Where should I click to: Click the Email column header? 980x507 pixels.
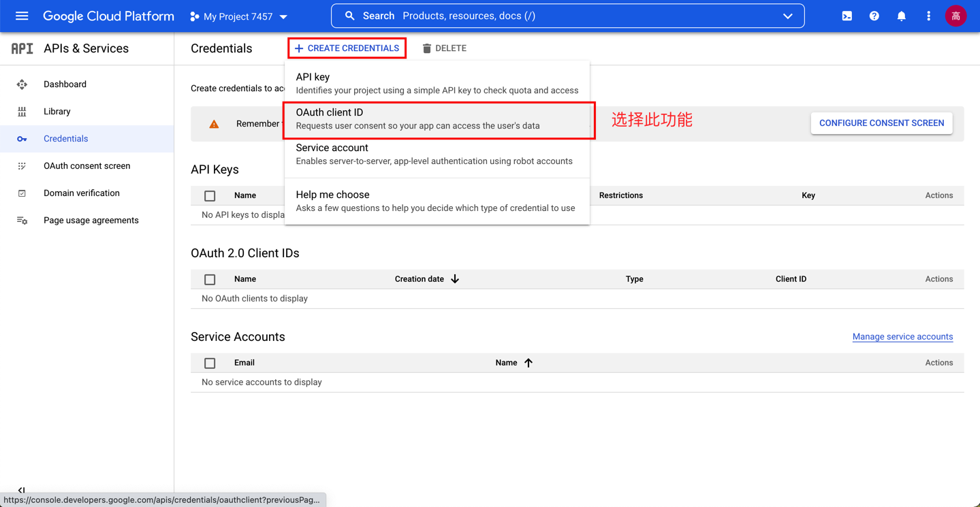click(x=244, y=363)
